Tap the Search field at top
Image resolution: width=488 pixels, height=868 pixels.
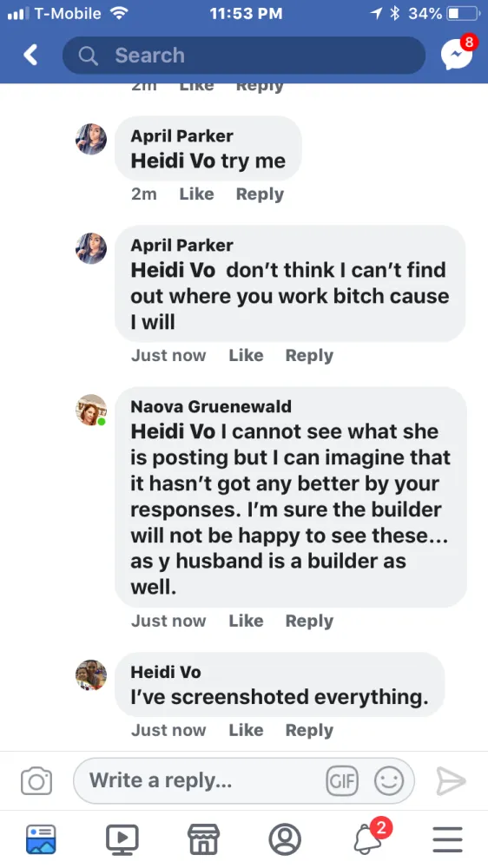[x=244, y=56]
